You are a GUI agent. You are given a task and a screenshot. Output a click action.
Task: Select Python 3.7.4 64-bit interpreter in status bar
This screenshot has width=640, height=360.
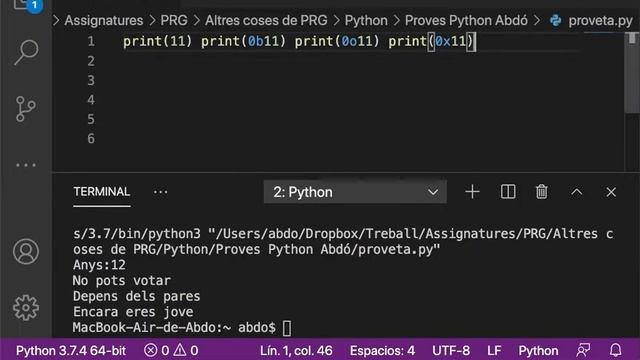71,350
